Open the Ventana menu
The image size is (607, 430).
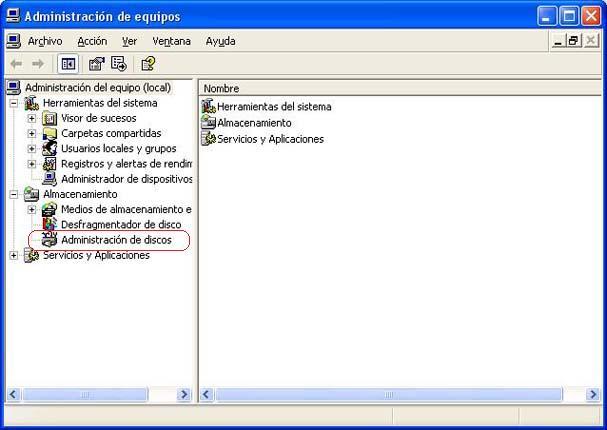(171, 41)
